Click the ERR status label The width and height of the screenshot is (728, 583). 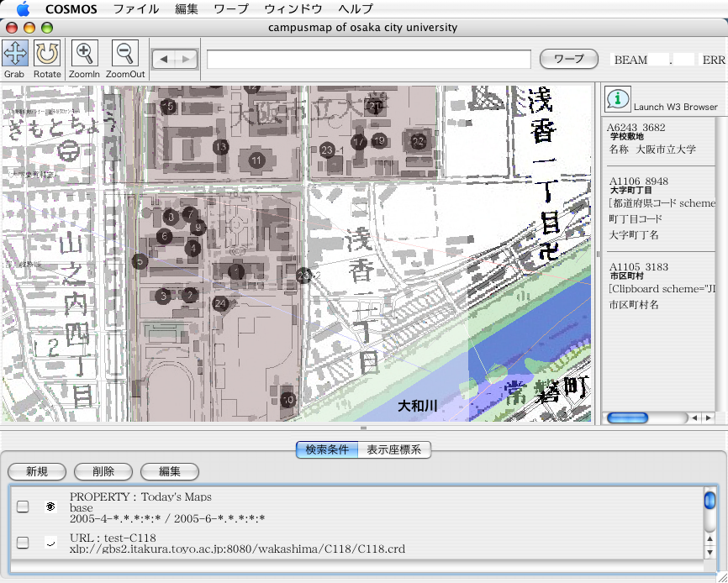714,60
